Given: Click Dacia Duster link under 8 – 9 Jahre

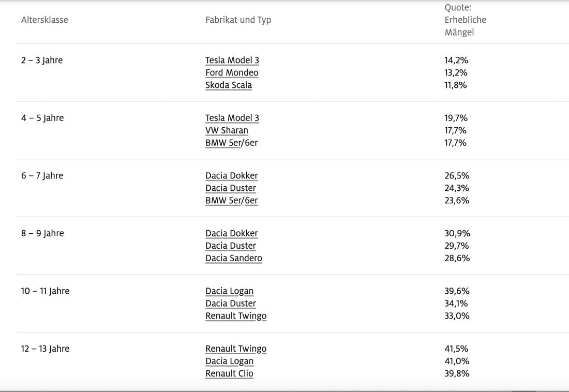Looking at the screenshot, I should pos(231,246).
